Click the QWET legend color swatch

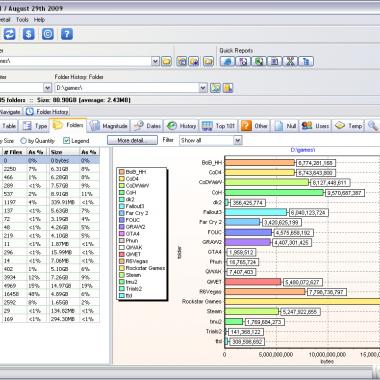pyautogui.click(x=122, y=254)
